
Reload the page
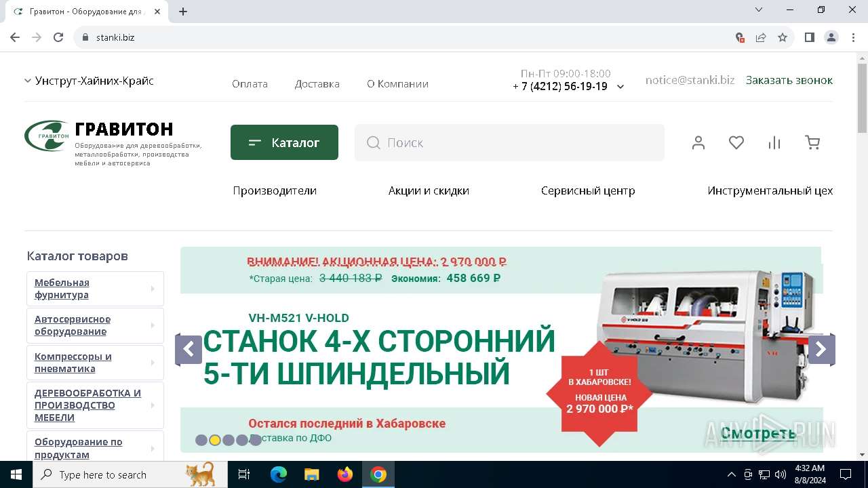point(58,37)
